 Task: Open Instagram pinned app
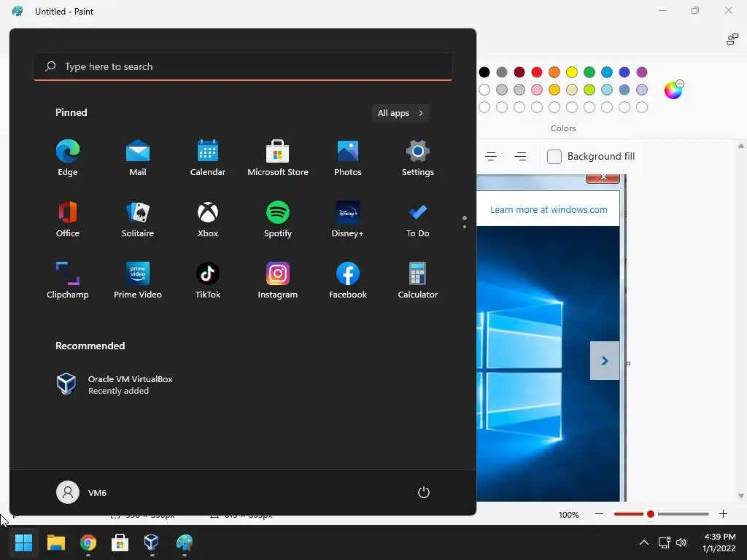coord(278,281)
